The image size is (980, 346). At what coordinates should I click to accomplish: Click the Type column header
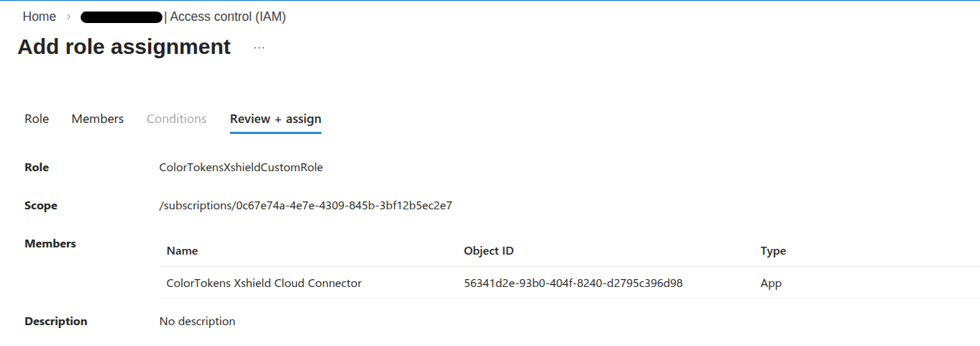[773, 251]
